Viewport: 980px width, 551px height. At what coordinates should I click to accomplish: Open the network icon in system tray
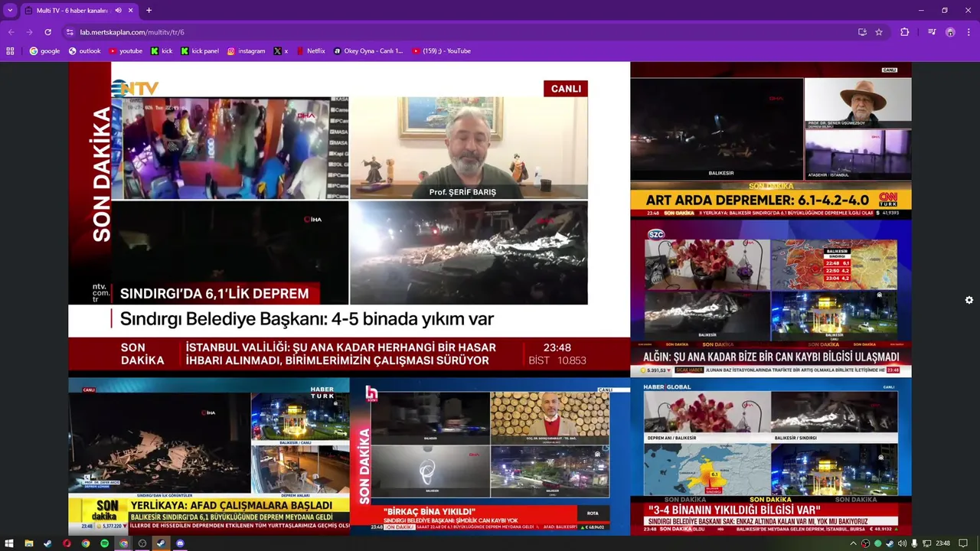point(927,543)
